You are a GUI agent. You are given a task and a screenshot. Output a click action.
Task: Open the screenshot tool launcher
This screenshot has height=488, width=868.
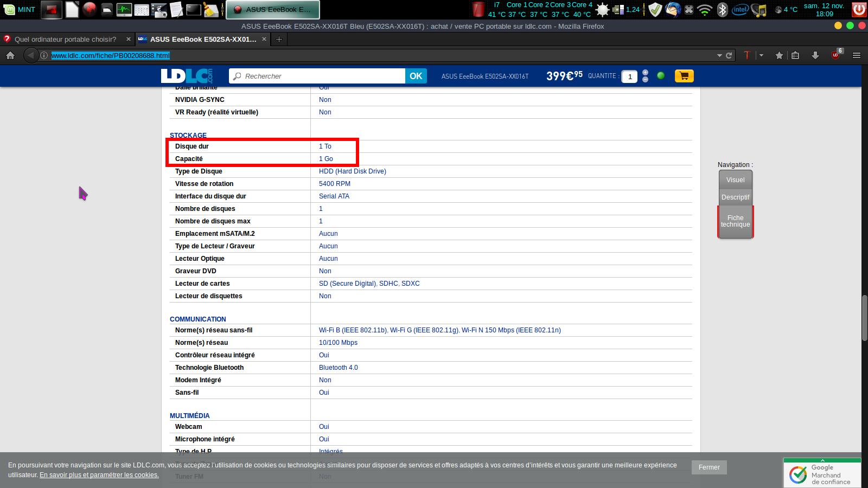click(x=159, y=9)
